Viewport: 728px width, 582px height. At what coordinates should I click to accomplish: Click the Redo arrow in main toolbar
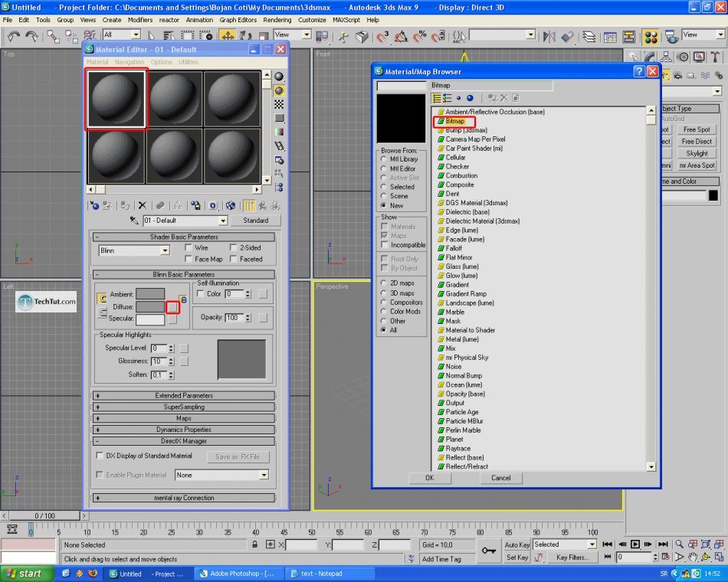click(x=31, y=36)
